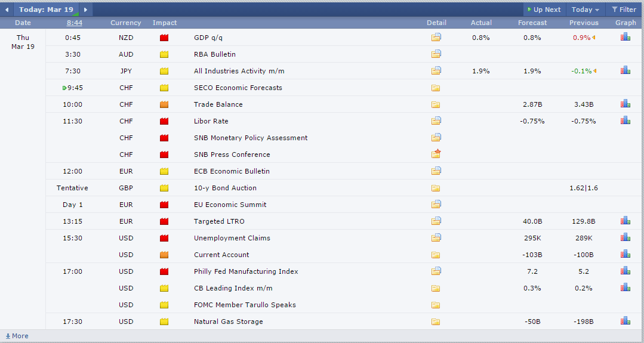Open detail for CB Leading Index m/m
Image resolution: width=644 pixels, height=343 pixels.
pyautogui.click(x=436, y=289)
